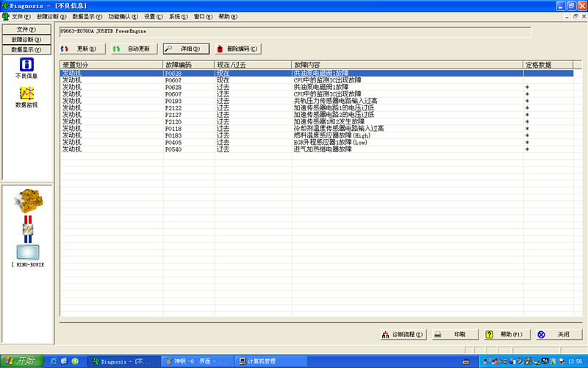Select the highlighted current P0628 row
The width and height of the screenshot is (588, 368).
[x=317, y=73]
